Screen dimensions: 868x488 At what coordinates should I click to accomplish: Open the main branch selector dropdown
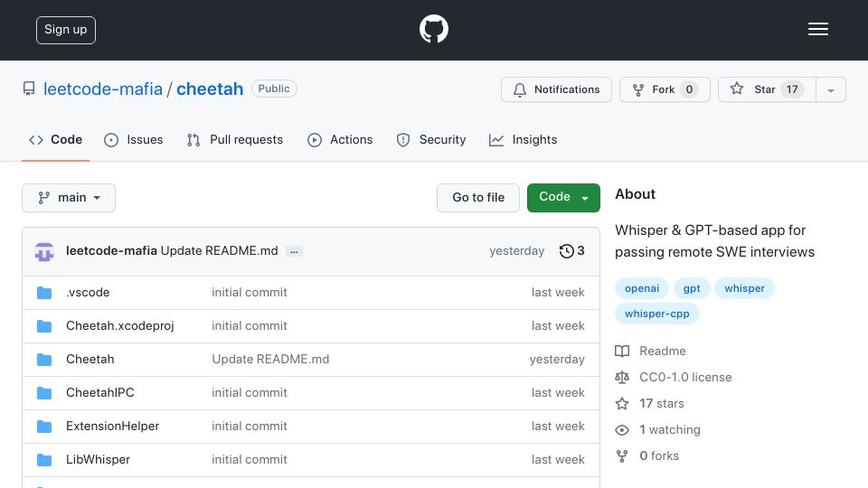69,198
